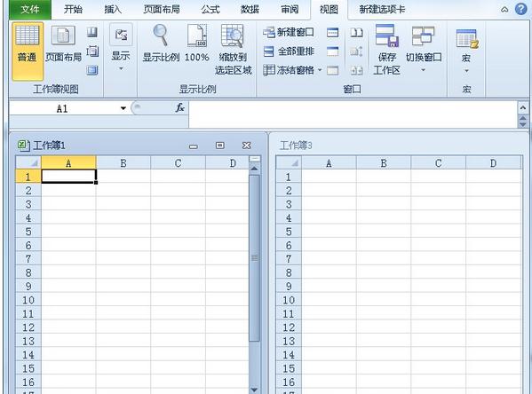Click scrollbar down arrow in 工作簿1
Screen dimensions: 532x394
[x=255, y=390]
